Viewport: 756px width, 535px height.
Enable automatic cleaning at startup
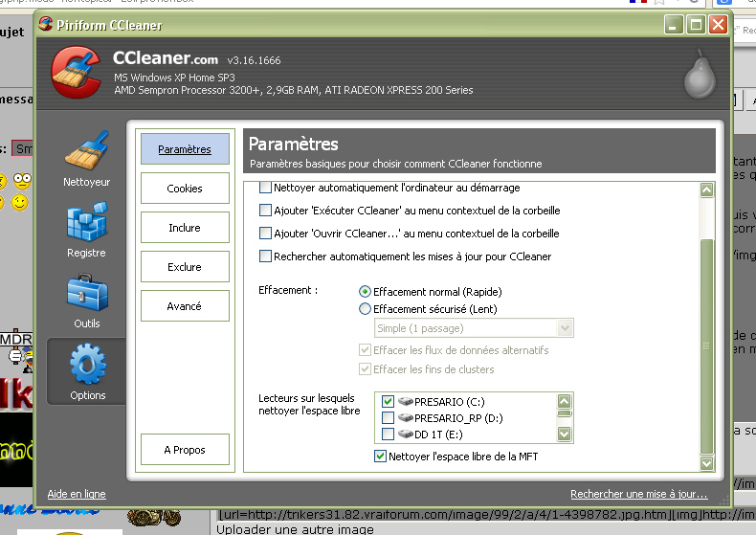265,188
